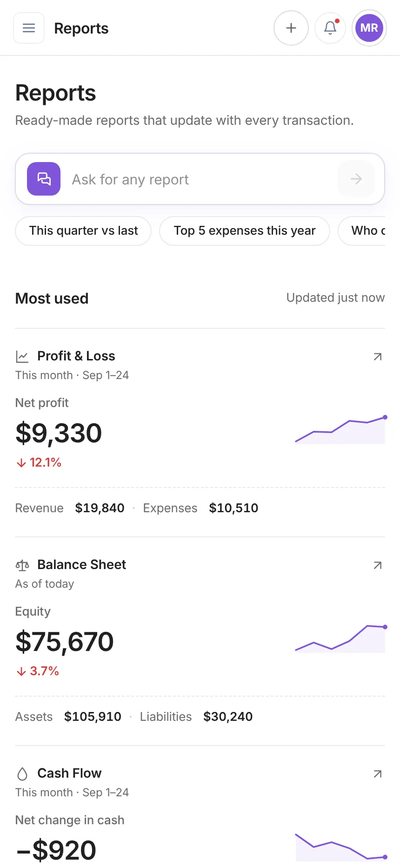Image resolution: width=400 pixels, height=868 pixels.
Task: Click the Equity sparkline chart
Action: pyautogui.click(x=340, y=638)
